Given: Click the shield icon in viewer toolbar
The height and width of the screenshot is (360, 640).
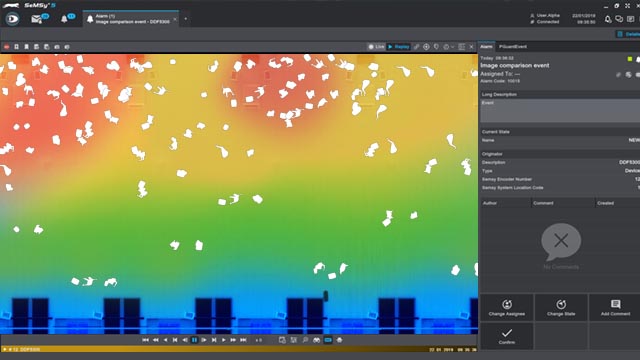Looking at the screenshot, I should [436, 47].
